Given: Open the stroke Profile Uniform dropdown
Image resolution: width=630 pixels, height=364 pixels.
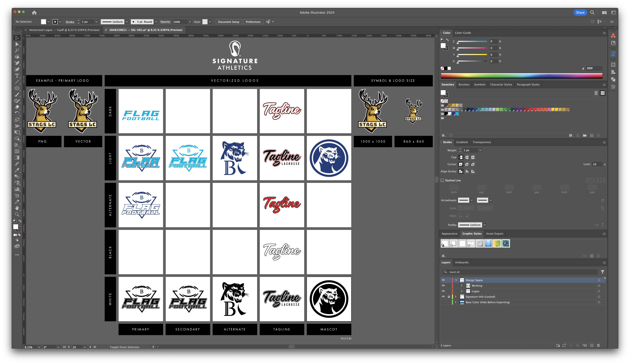Looking at the screenshot, I should pyautogui.click(x=484, y=225).
